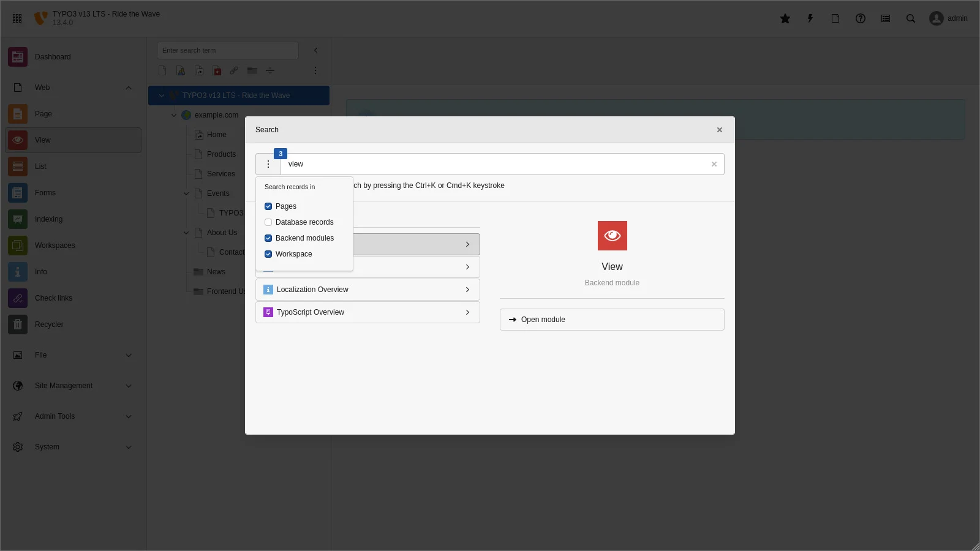
Task: Open the Recycler module in the sidebar
Action: (x=50, y=324)
